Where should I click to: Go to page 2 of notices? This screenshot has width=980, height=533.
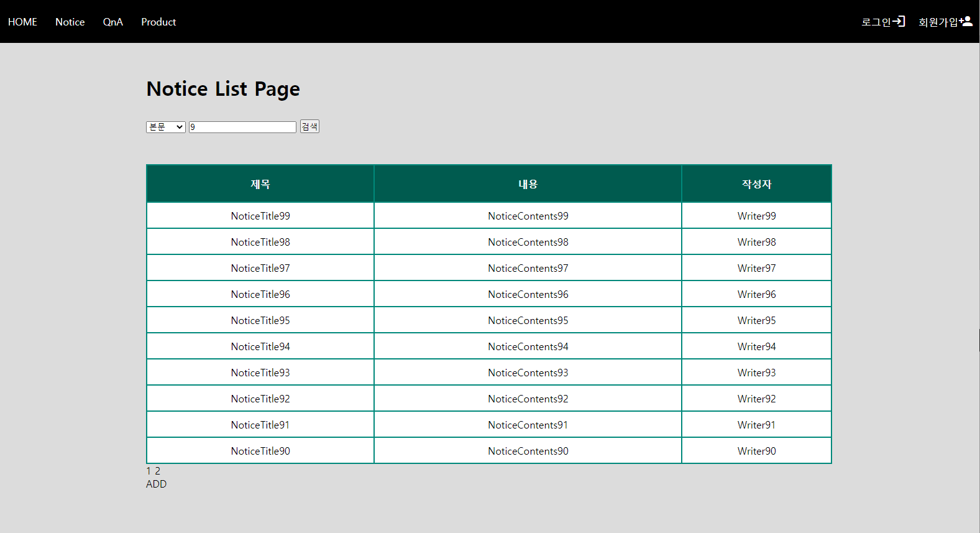[x=157, y=471]
